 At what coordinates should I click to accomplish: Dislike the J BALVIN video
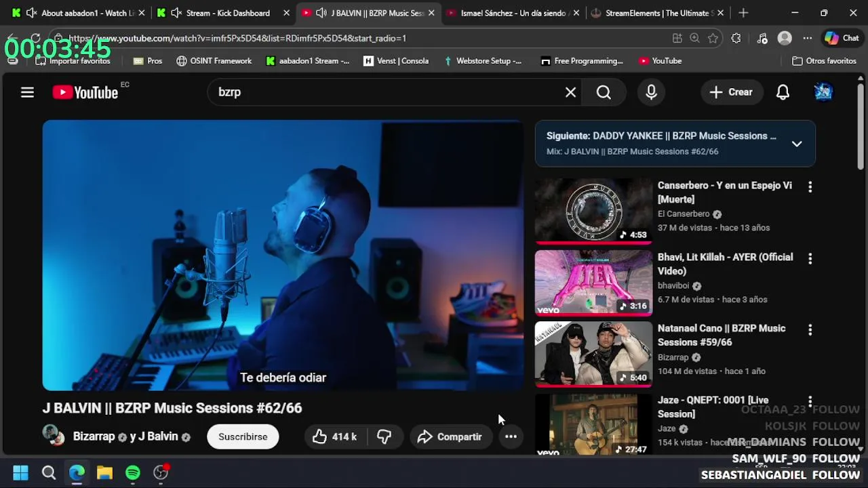click(384, 437)
